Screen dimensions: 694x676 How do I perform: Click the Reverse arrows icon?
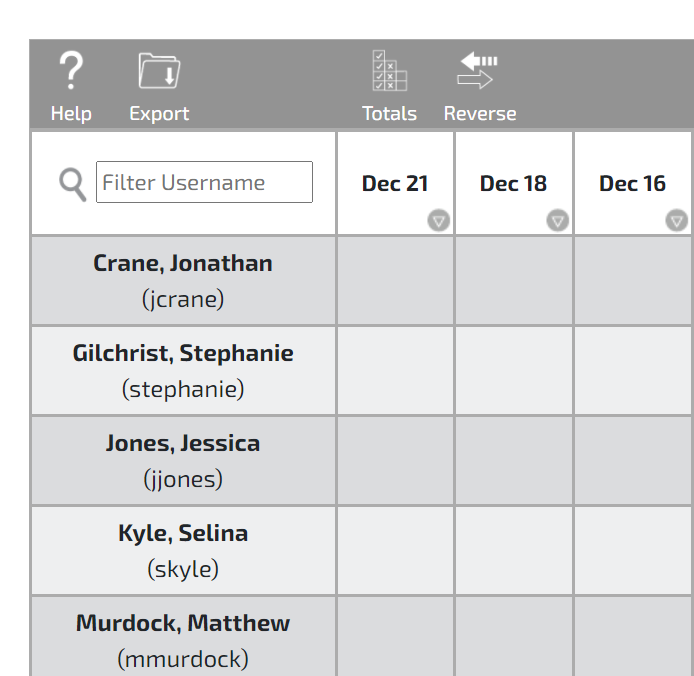479,71
